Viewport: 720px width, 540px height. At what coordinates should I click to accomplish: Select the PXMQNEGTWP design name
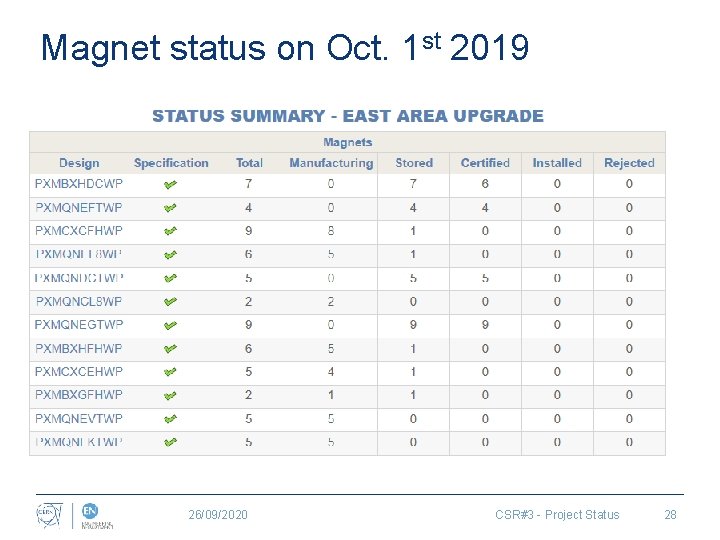[x=79, y=325]
